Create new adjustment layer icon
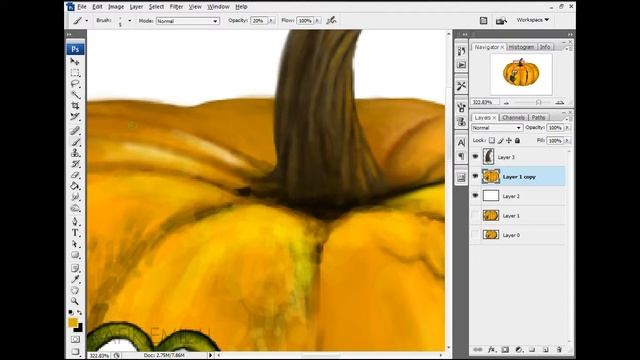 (x=518, y=349)
